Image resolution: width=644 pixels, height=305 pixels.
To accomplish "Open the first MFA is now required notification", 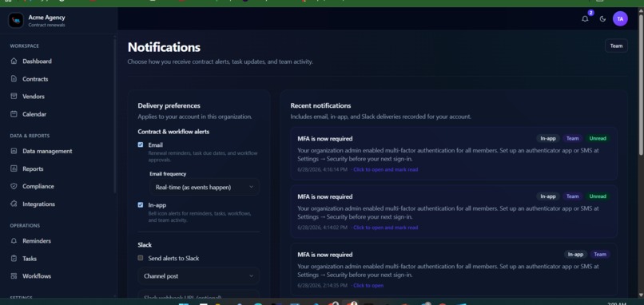I will point(454,153).
